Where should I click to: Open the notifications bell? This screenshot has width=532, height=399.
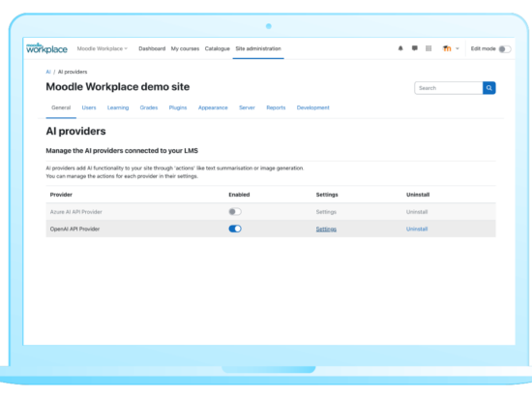[x=400, y=48]
